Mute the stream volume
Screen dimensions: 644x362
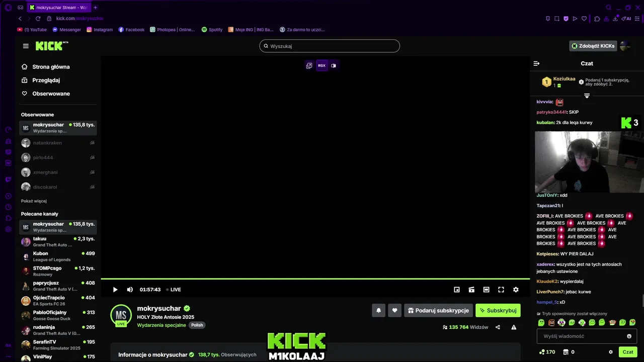(x=130, y=290)
